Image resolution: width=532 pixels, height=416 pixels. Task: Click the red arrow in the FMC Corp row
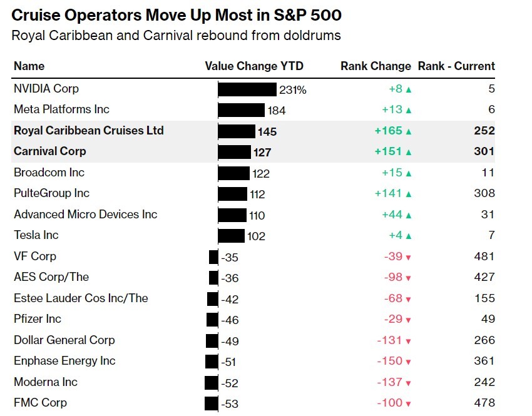pos(409,403)
